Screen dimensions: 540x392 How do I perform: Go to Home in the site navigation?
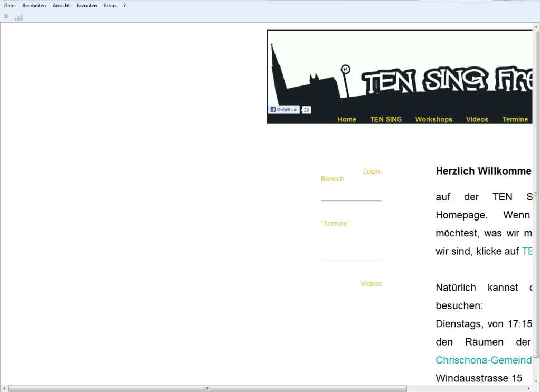347,119
